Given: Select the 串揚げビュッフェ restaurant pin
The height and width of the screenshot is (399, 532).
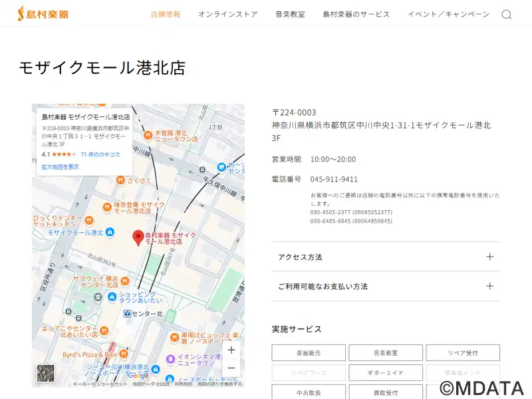Looking at the screenshot, I should 174,337.
